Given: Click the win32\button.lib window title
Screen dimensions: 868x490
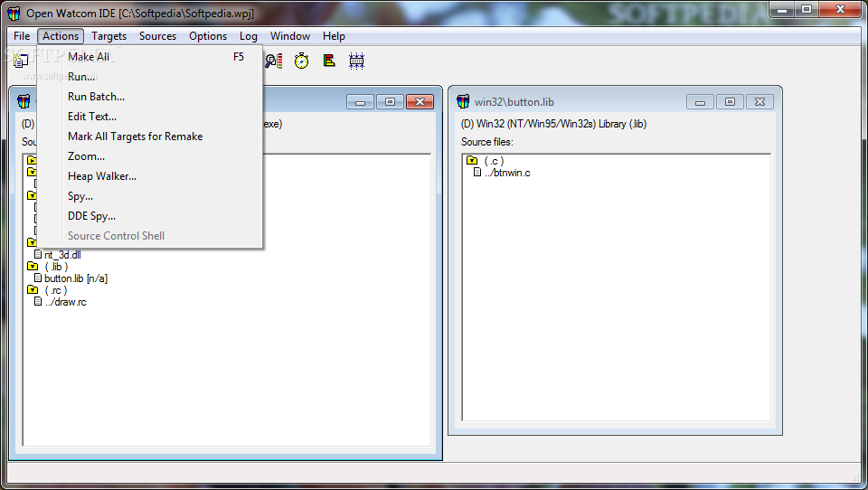Looking at the screenshot, I should 514,102.
